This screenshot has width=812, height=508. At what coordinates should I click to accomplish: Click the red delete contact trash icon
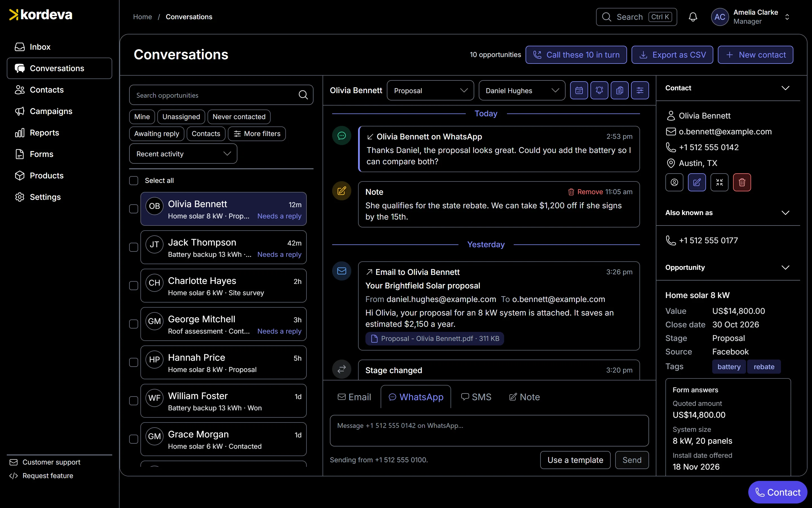[x=742, y=182]
